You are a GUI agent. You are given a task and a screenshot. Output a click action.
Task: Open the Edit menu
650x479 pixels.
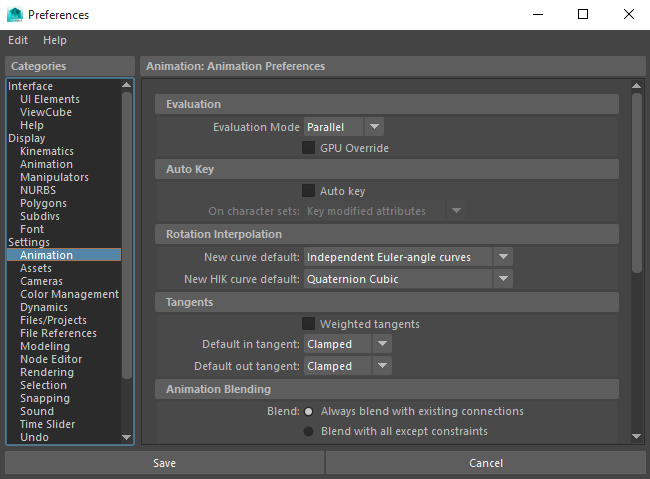[18, 40]
